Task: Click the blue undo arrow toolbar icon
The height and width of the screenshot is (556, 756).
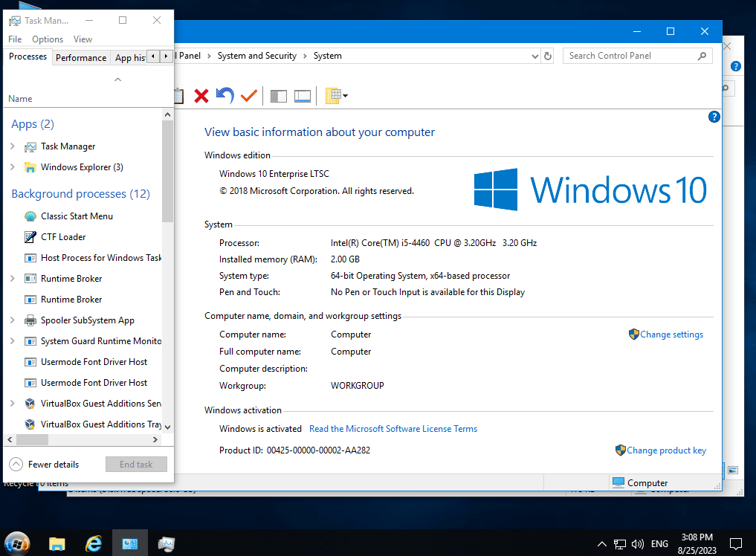Action: coord(224,95)
